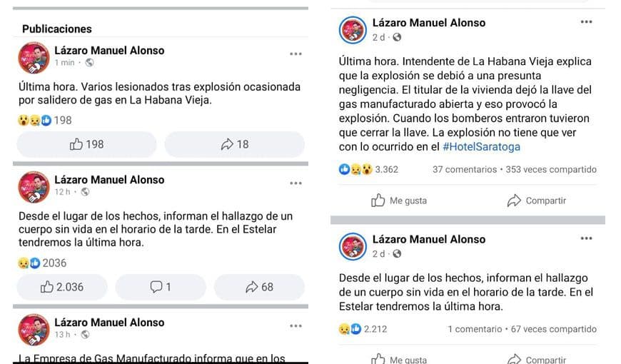Like the gas leak explosion post (198)
Image resolution: width=621 pixels, height=364 pixels.
[x=86, y=144]
